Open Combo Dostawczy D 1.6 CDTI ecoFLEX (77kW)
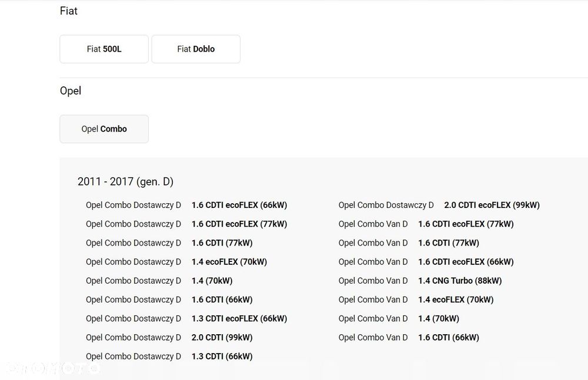 [186, 224]
